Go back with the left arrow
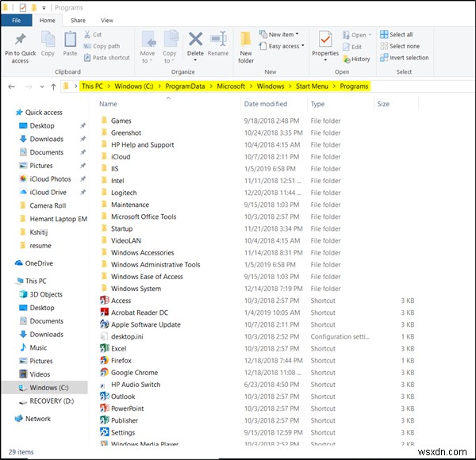 tap(12, 87)
